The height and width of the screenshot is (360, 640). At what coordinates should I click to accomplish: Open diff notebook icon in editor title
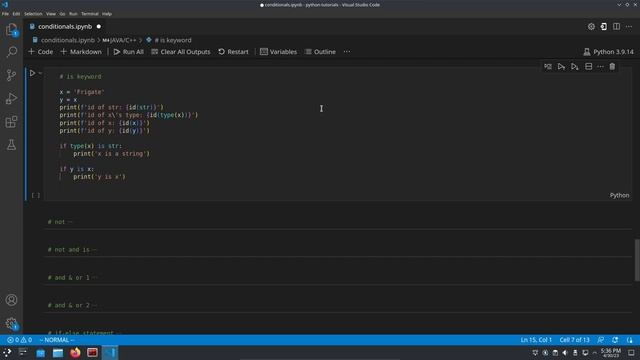[x=604, y=27]
